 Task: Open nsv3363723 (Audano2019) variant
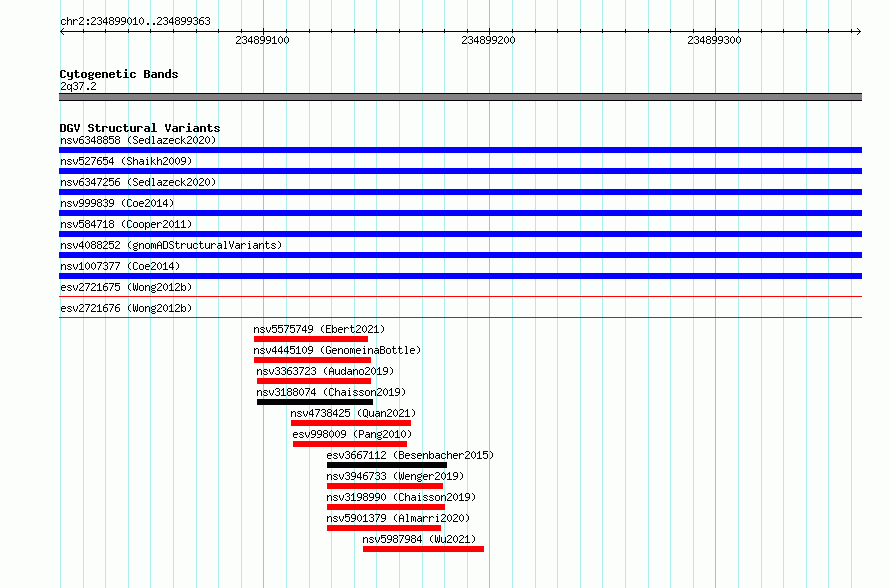(325, 371)
